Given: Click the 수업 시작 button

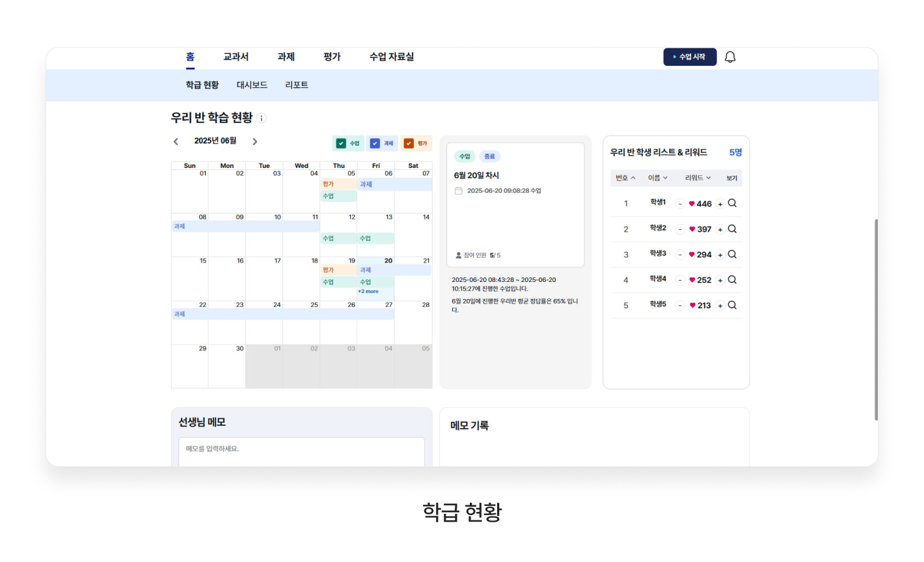Looking at the screenshot, I should pyautogui.click(x=690, y=57).
